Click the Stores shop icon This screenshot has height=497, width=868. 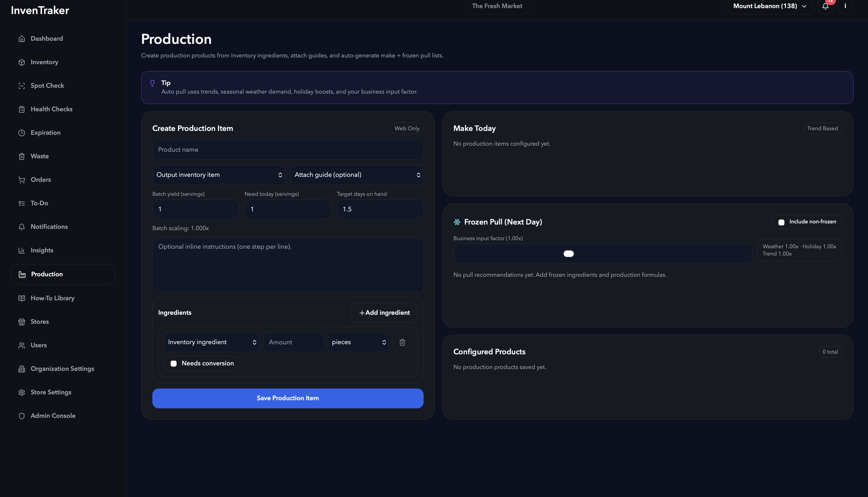tap(21, 322)
